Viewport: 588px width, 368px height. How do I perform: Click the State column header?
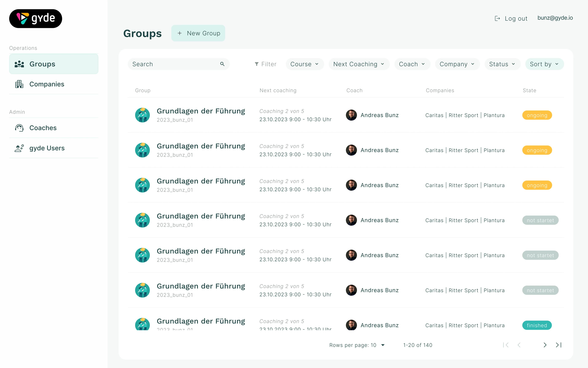(x=529, y=90)
